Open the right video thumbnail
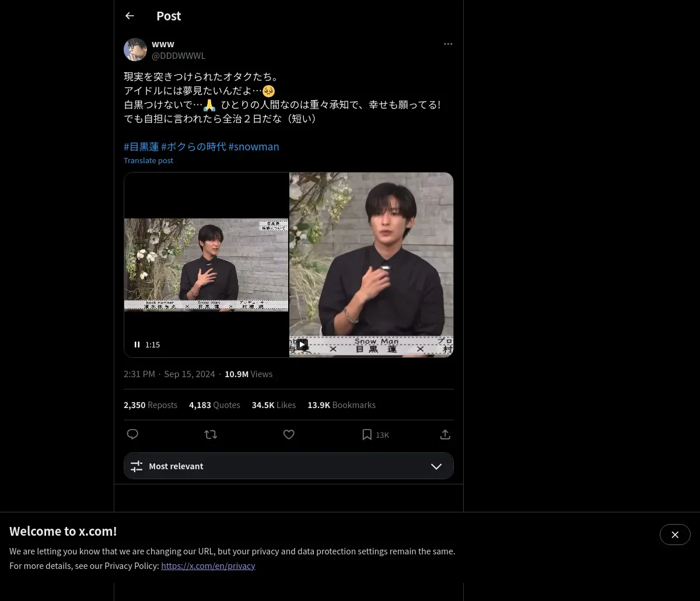The height and width of the screenshot is (601, 700). coord(371,256)
